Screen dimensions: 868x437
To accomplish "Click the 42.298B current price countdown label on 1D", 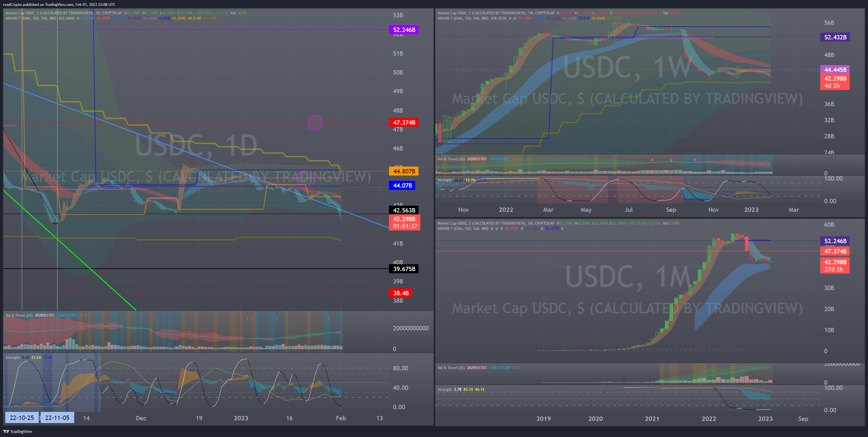I will (404, 223).
